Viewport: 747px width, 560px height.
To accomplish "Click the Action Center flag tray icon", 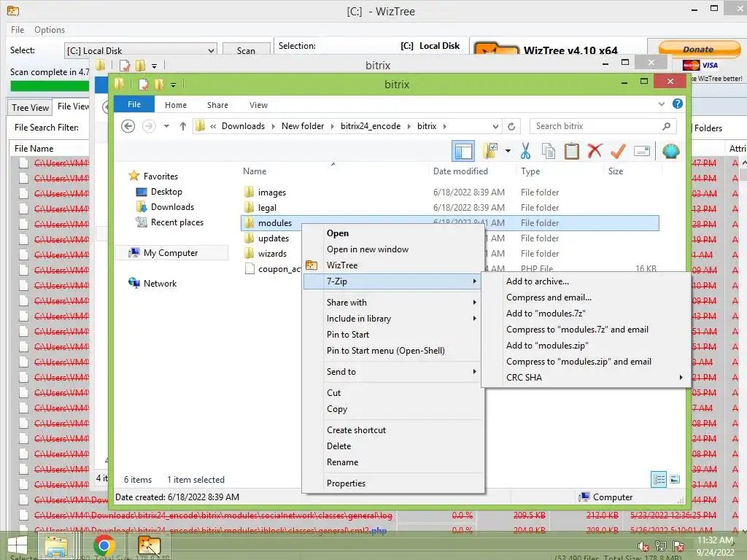I will 678,546.
